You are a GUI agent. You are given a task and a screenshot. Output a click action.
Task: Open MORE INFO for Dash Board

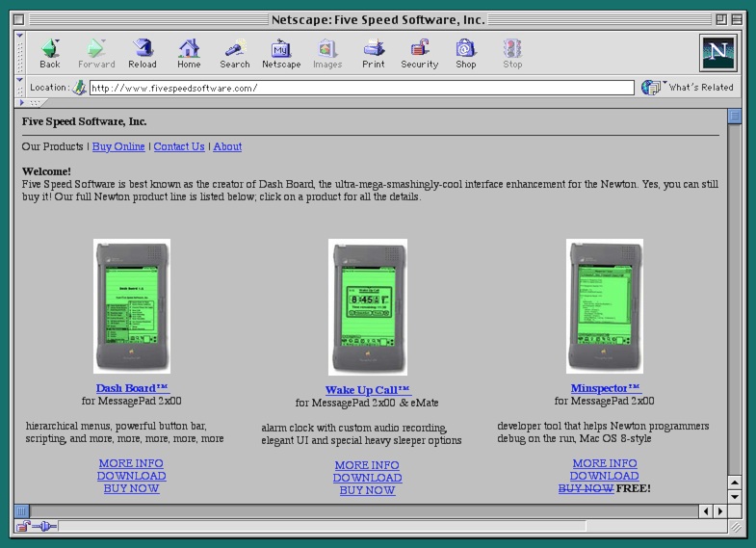pos(131,463)
